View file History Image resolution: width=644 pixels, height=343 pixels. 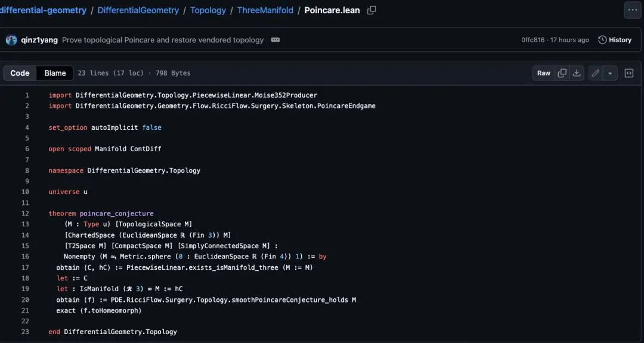[x=615, y=40]
